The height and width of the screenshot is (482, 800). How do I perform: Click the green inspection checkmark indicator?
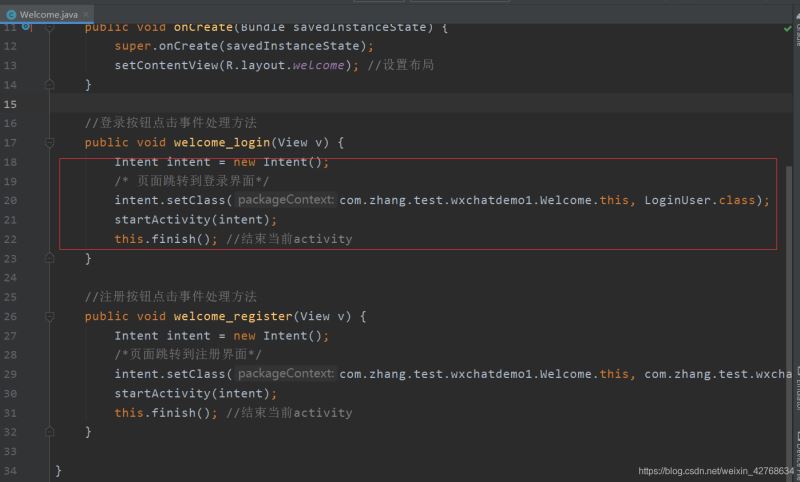[787, 29]
